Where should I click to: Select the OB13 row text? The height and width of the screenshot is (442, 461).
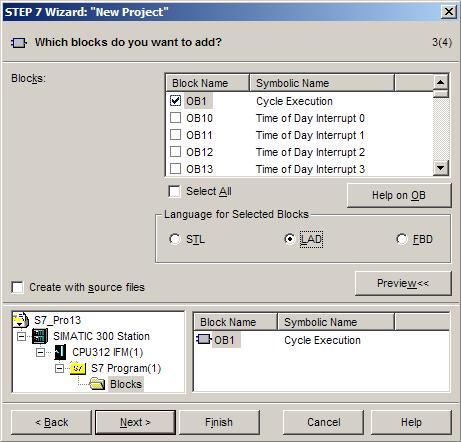[x=199, y=169]
